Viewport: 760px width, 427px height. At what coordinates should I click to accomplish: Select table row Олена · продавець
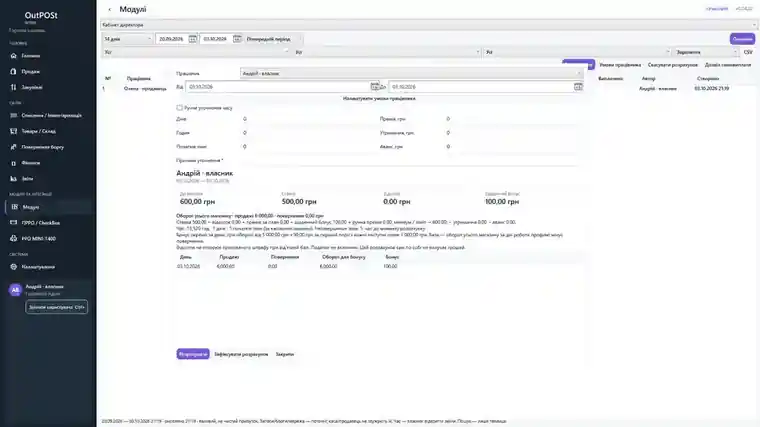[145, 89]
